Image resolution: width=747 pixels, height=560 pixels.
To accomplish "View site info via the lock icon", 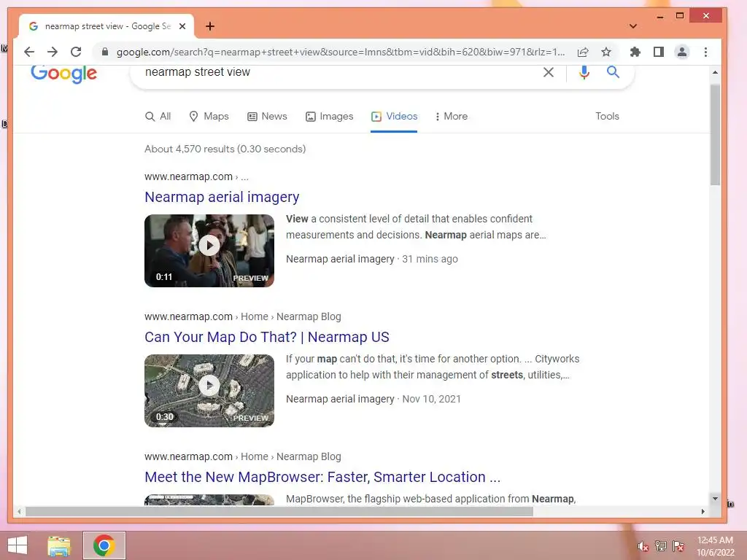I will (x=105, y=52).
